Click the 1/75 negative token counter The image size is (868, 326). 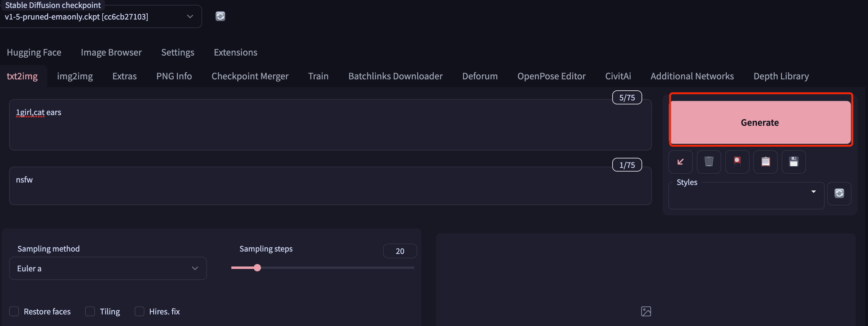tap(627, 165)
